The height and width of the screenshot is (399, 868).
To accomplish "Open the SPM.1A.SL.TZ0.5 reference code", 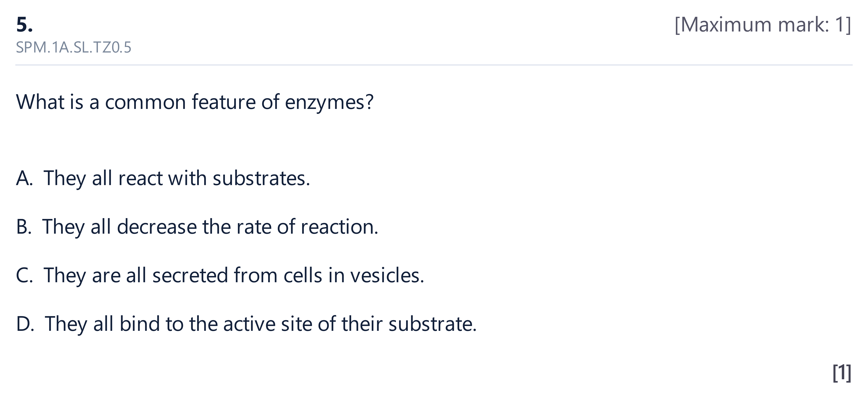I will tap(73, 47).
